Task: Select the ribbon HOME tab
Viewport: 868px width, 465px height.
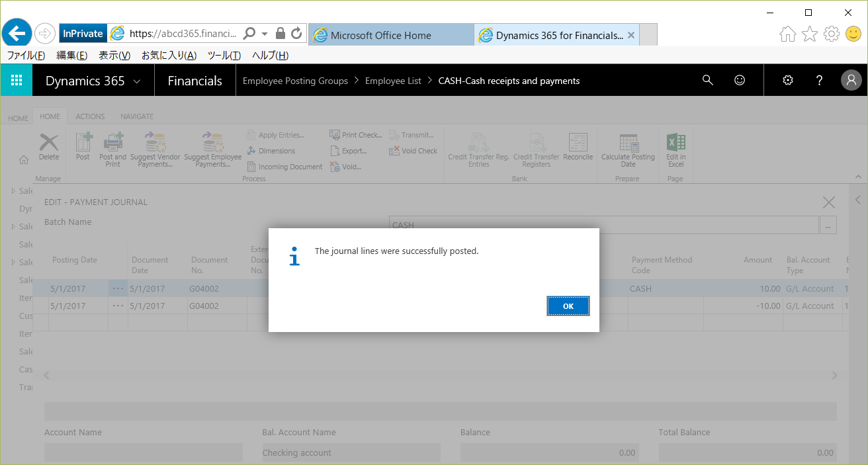Action: [x=50, y=116]
